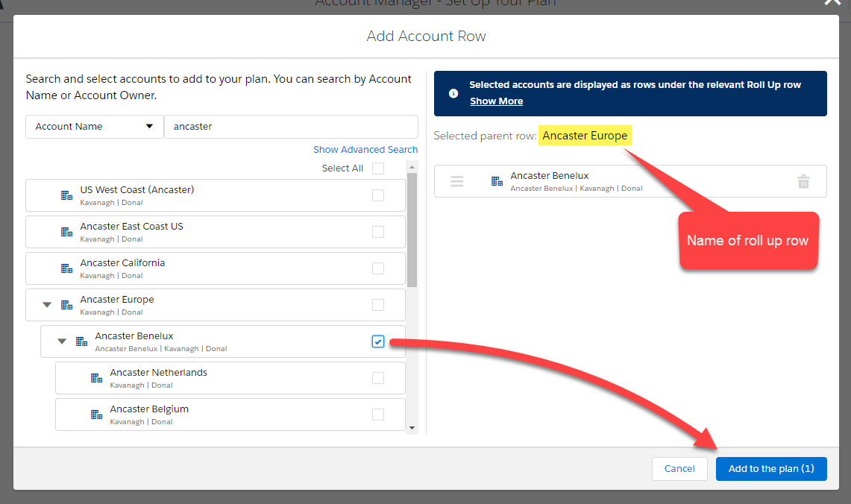
Task: Click the account icon beside Ancaster Netherlands
Action: pos(96,378)
